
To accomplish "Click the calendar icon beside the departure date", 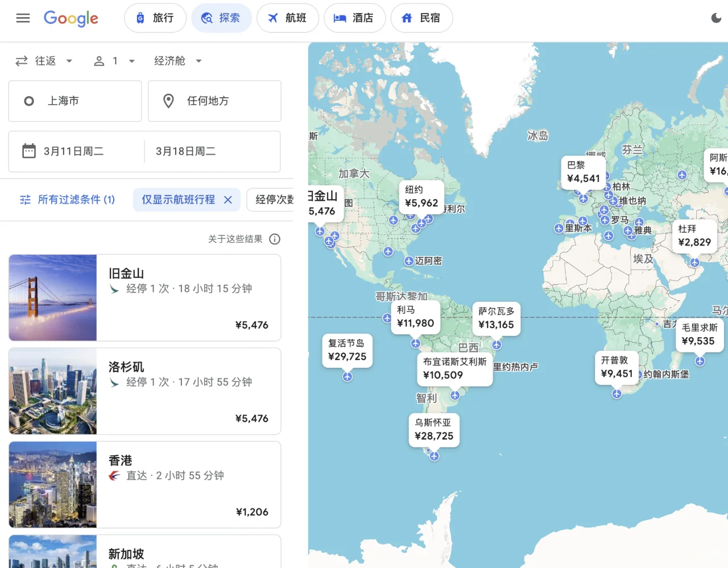I will point(28,150).
